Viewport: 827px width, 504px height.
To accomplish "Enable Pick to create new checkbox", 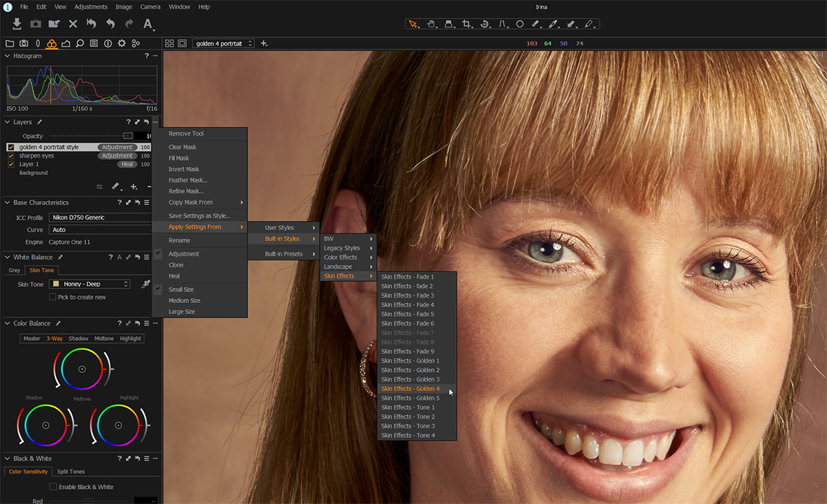I will click(52, 297).
